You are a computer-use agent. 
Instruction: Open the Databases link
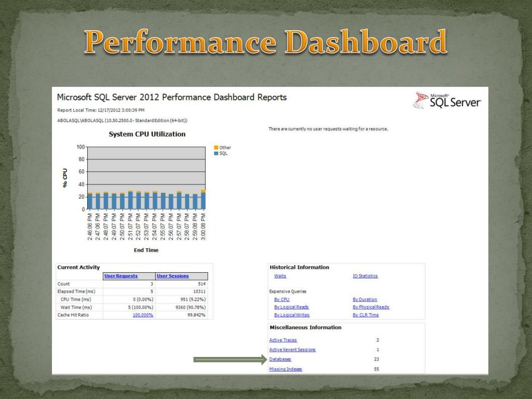click(x=280, y=359)
